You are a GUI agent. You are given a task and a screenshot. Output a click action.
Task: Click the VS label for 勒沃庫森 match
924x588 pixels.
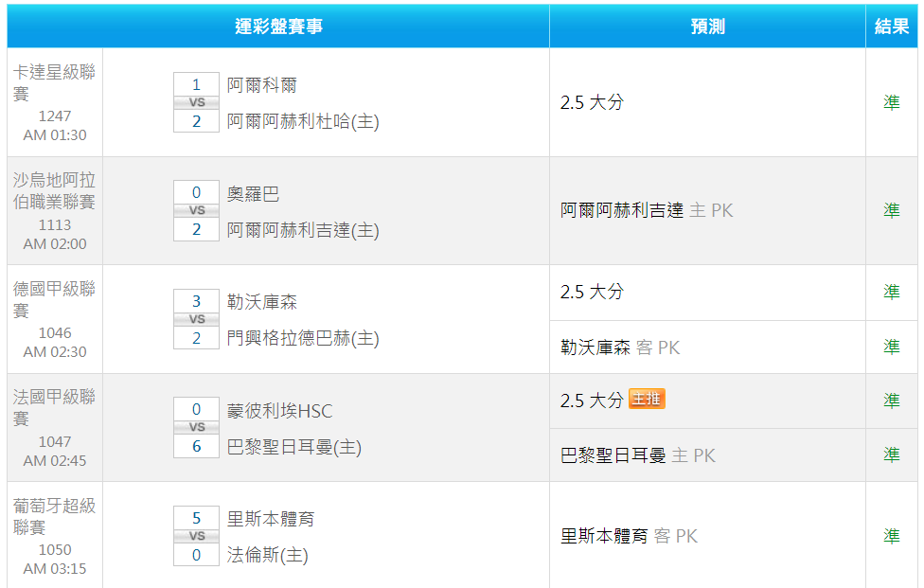click(x=197, y=319)
